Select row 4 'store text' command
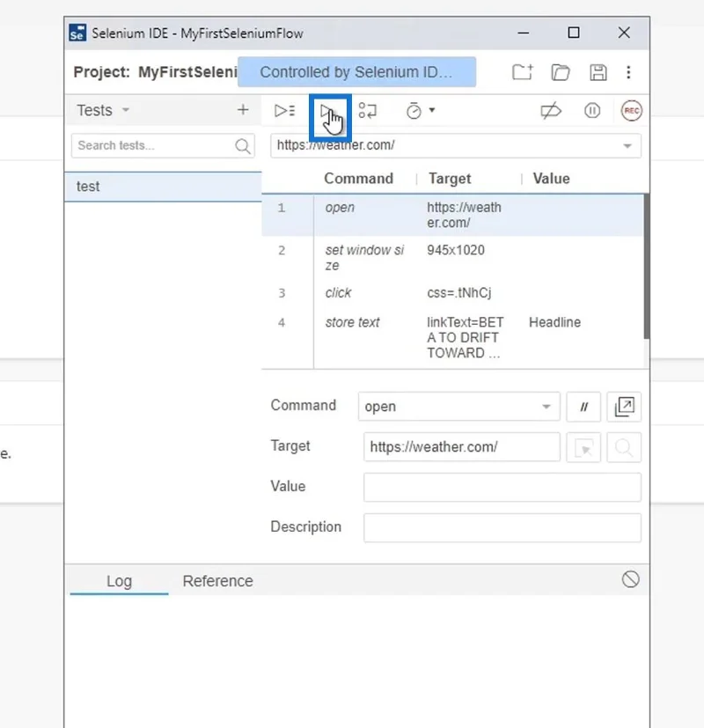Viewport: 704px width, 728px height. [452, 337]
